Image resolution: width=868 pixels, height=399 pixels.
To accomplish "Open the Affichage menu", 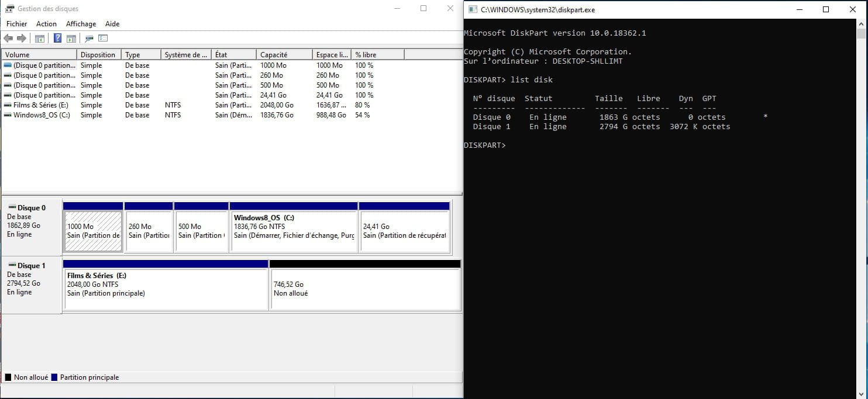I will coord(81,24).
